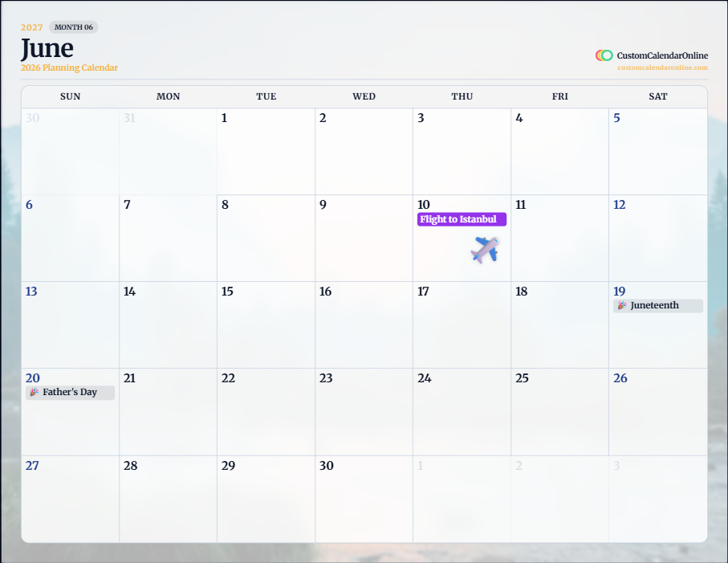Select day 23 on the calendar
The image size is (728, 563).
(364, 412)
